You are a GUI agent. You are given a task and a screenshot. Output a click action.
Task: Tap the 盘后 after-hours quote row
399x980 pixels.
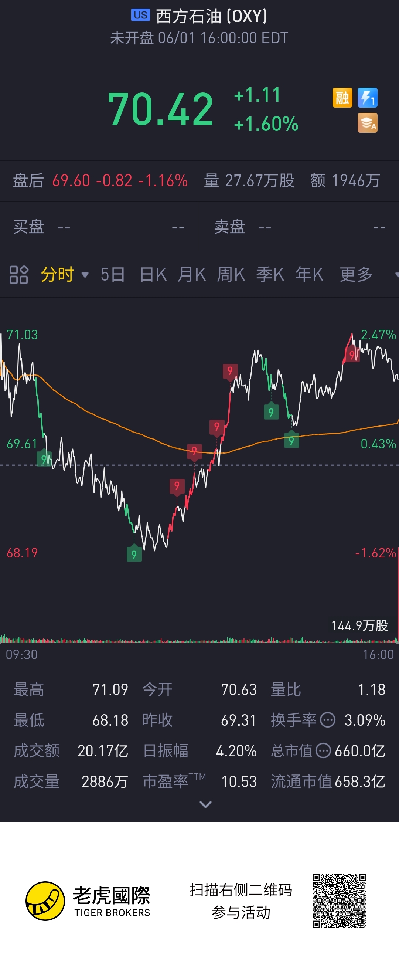pos(199,181)
